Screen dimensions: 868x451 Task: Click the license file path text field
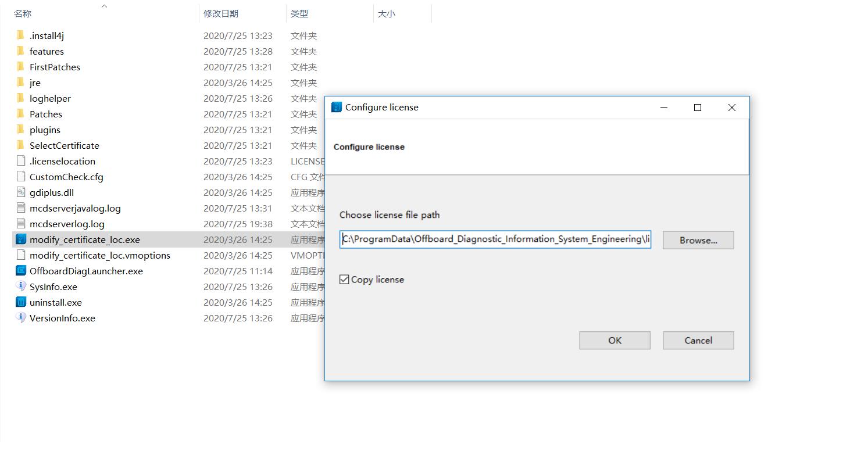tap(495, 239)
